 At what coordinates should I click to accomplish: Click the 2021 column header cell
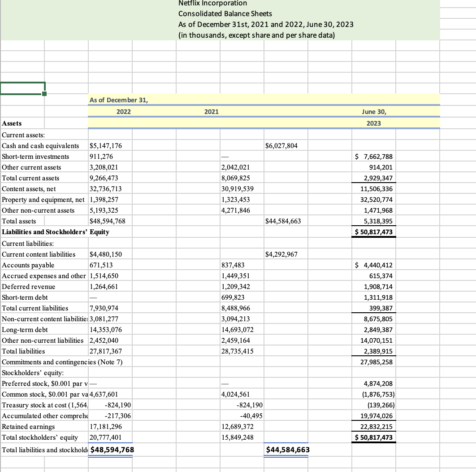211,111
